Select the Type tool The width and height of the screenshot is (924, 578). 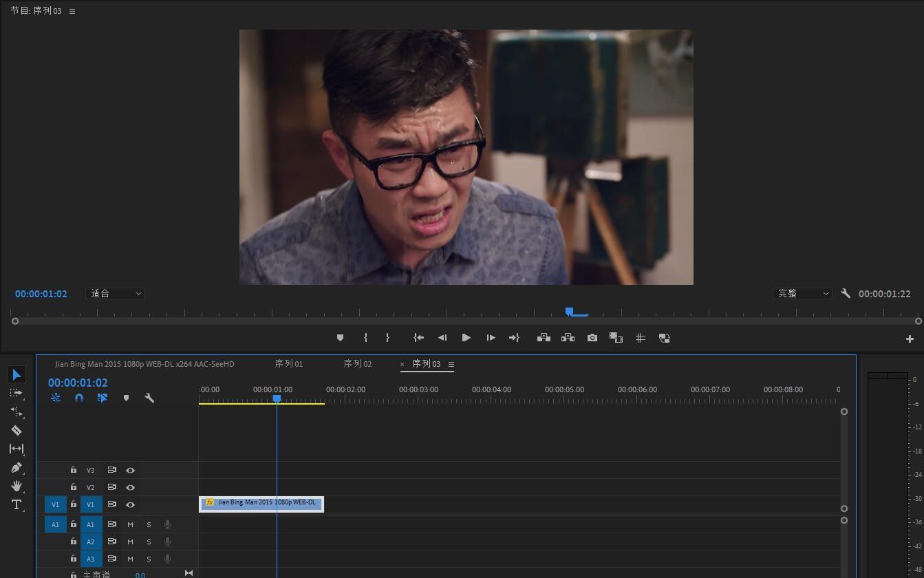tap(17, 504)
